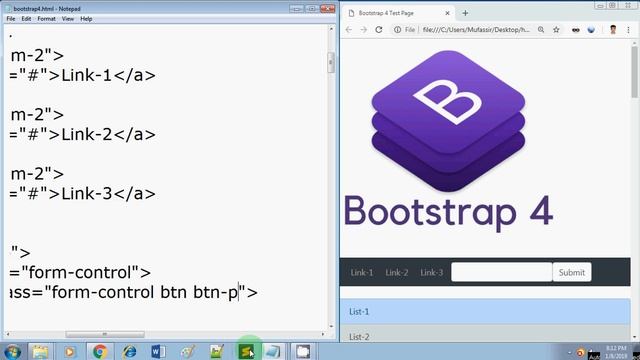Screen dimensions: 640x360
Task: Open the notepad-with-pencil taskbar icon
Action: 217,351
